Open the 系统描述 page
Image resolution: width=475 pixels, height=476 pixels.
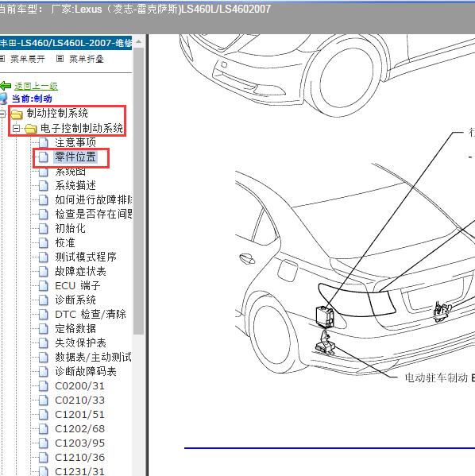(75, 185)
